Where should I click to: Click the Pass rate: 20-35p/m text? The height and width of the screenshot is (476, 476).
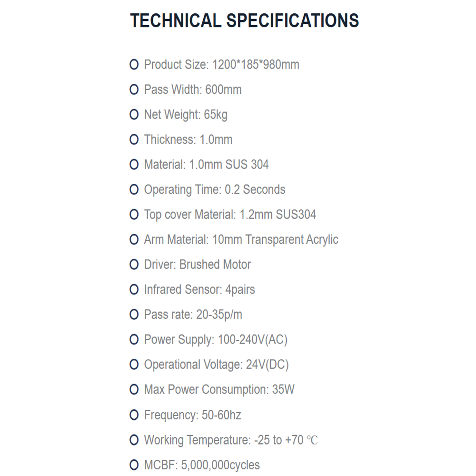(193, 315)
